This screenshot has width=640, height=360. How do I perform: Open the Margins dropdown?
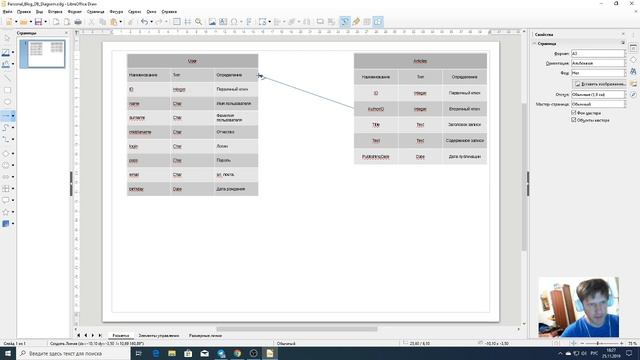[598, 95]
